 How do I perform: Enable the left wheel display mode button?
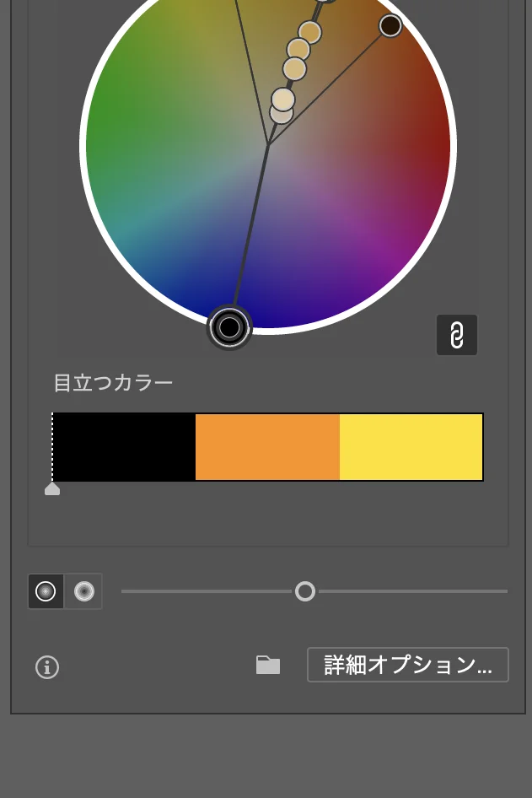(x=46, y=591)
